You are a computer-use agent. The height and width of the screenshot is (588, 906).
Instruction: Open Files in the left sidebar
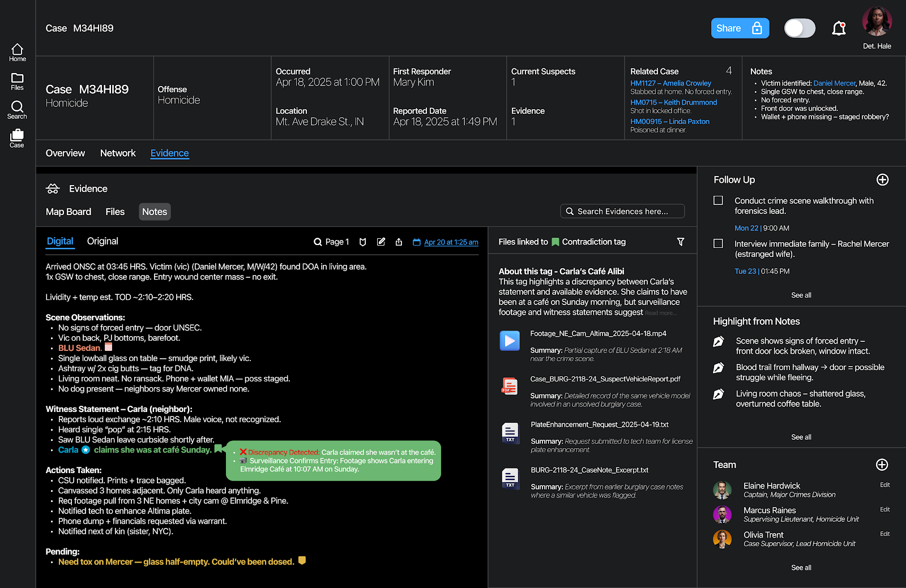point(17,81)
